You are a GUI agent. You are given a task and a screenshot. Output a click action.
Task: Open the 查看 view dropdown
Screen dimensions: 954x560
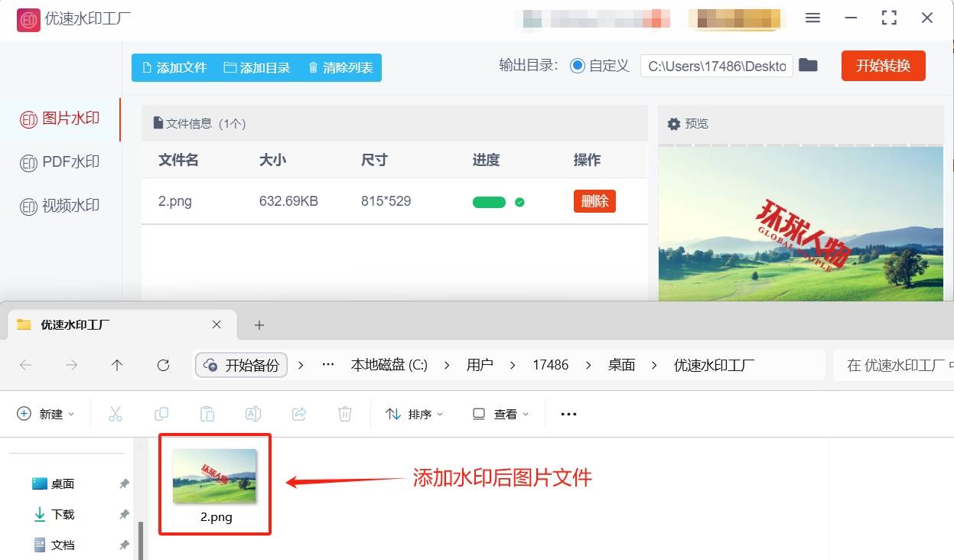pyautogui.click(x=501, y=414)
